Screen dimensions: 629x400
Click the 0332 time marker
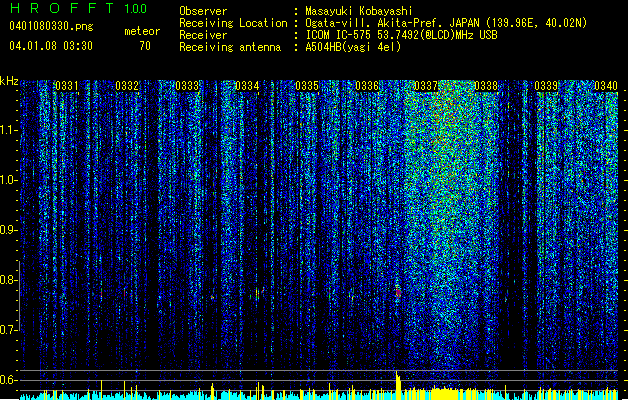click(x=127, y=86)
